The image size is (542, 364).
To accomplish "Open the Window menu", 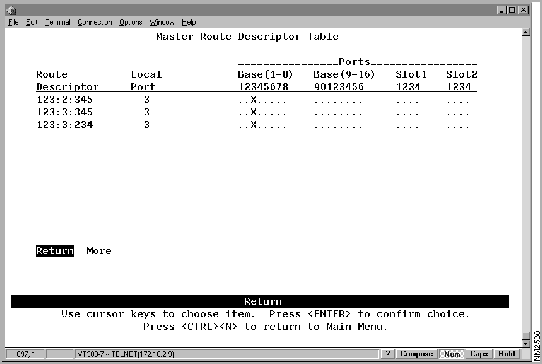I will (161, 22).
